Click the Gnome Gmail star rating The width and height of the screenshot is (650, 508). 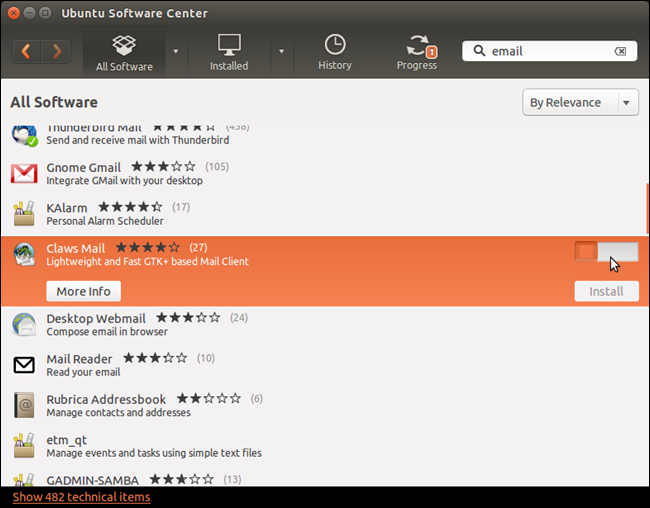point(164,167)
